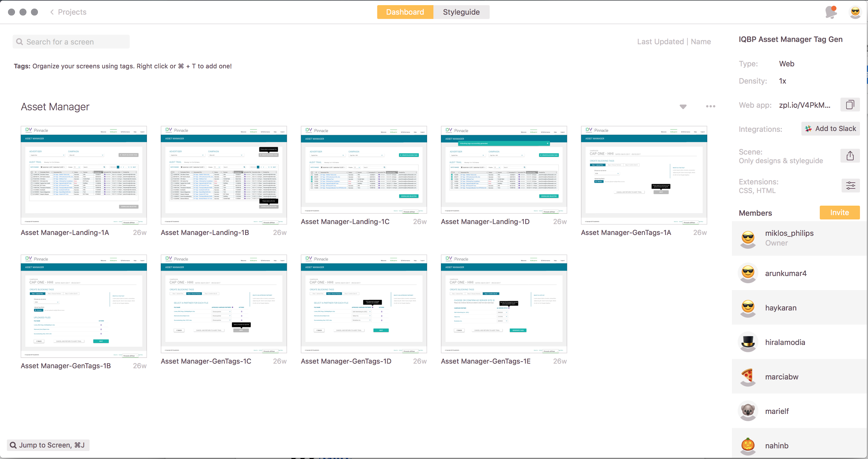Open Asset Manager-Landing-1C thumbnail
Screen dimensions: 868x459
[364, 170]
